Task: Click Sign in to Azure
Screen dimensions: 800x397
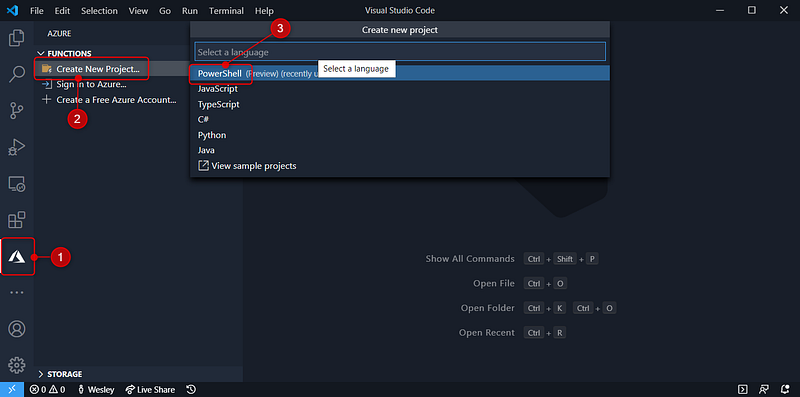Action: (x=91, y=85)
